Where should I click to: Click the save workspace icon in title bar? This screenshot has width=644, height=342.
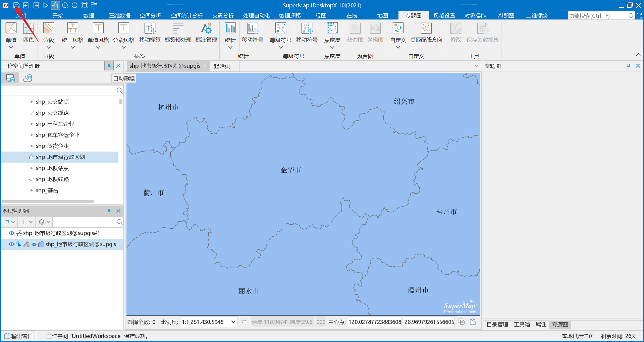tap(16, 5)
